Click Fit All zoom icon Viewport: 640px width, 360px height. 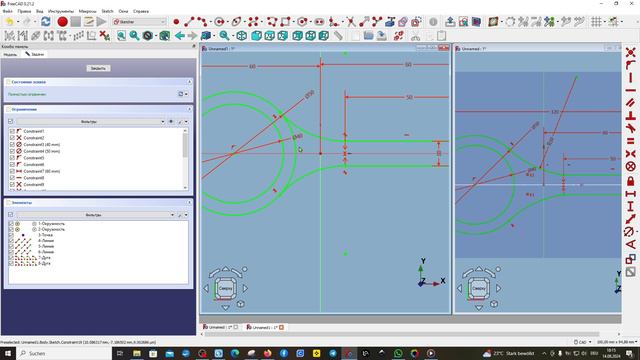121,36
